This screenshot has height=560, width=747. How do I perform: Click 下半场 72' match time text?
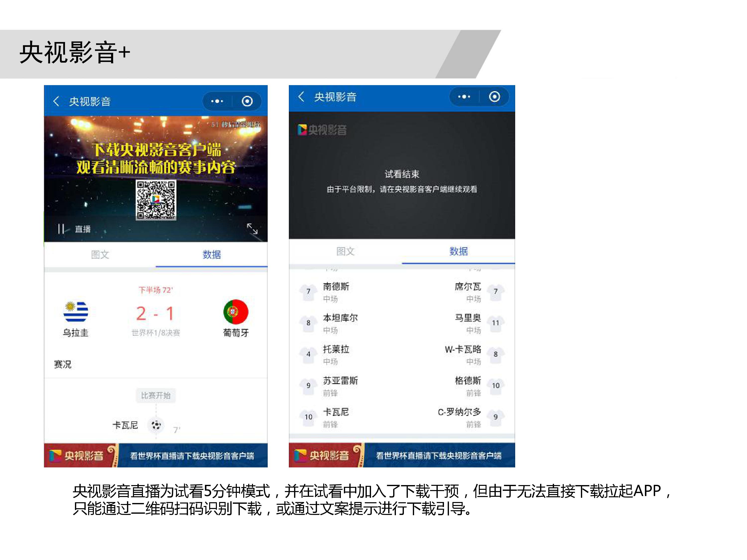[156, 290]
